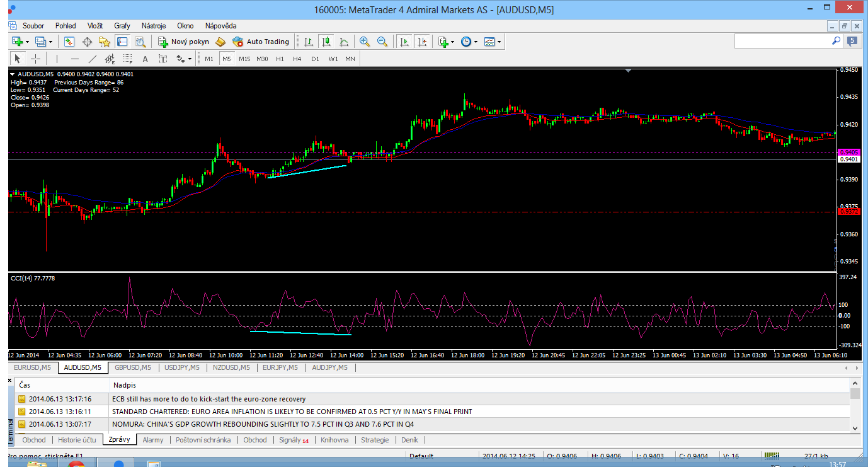Open the Market Watch window icon

tap(69, 42)
